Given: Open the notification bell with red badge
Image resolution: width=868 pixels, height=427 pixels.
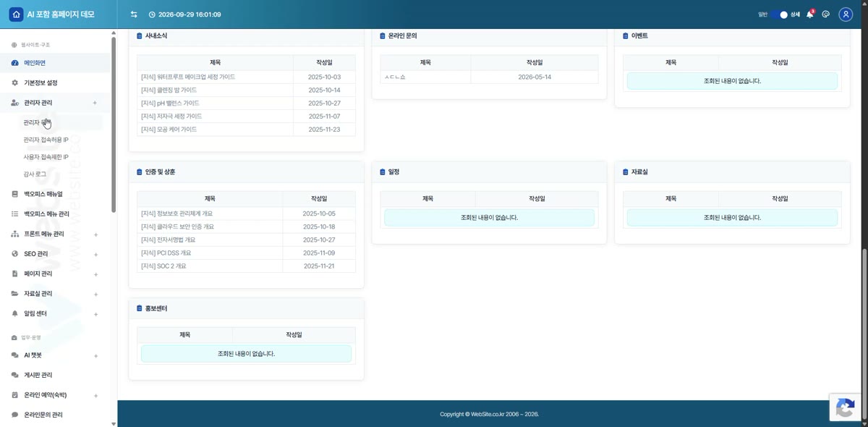Looking at the screenshot, I should [810, 14].
